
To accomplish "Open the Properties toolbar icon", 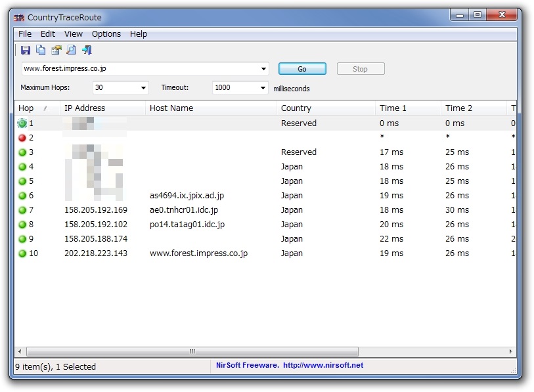I will click(x=56, y=51).
